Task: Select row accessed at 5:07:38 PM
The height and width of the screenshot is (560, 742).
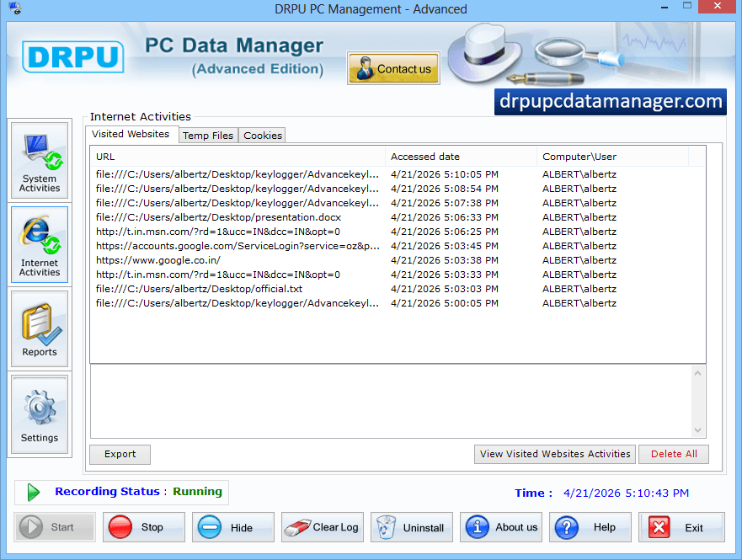Action: click(x=398, y=203)
